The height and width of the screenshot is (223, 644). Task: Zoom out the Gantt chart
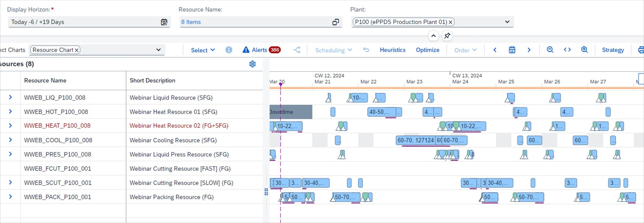pyautogui.click(x=550, y=50)
